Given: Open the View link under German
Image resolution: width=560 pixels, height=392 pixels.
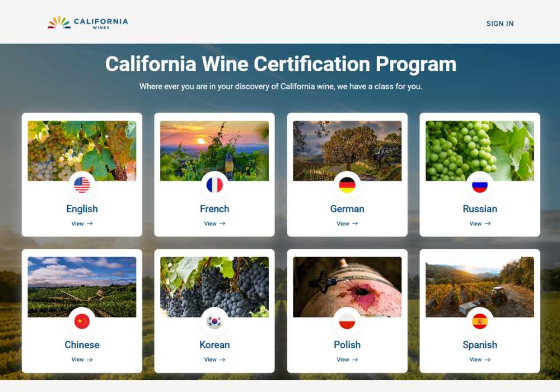Looking at the screenshot, I should click(x=347, y=223).
